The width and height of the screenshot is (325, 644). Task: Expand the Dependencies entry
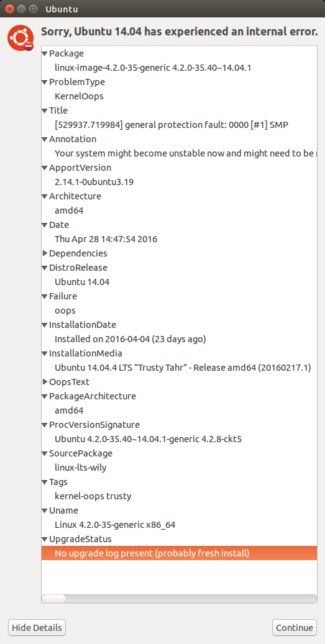click(x=45, y=253)
